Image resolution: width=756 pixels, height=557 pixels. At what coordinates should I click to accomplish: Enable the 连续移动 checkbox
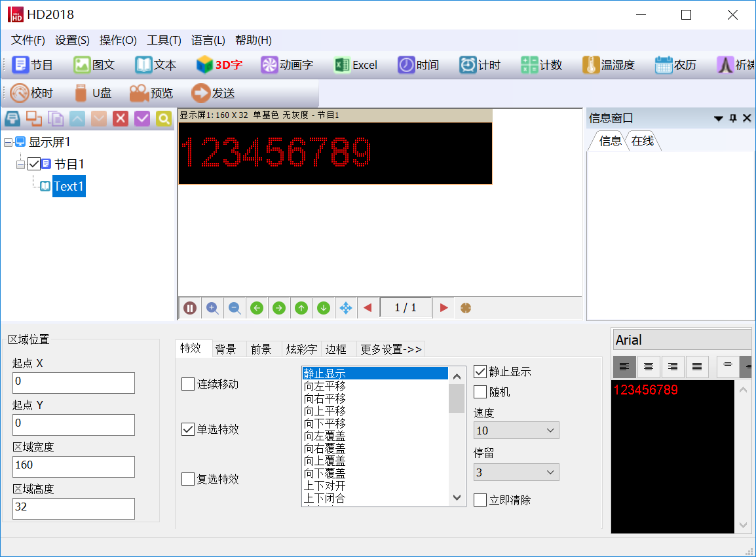(188, 384)
